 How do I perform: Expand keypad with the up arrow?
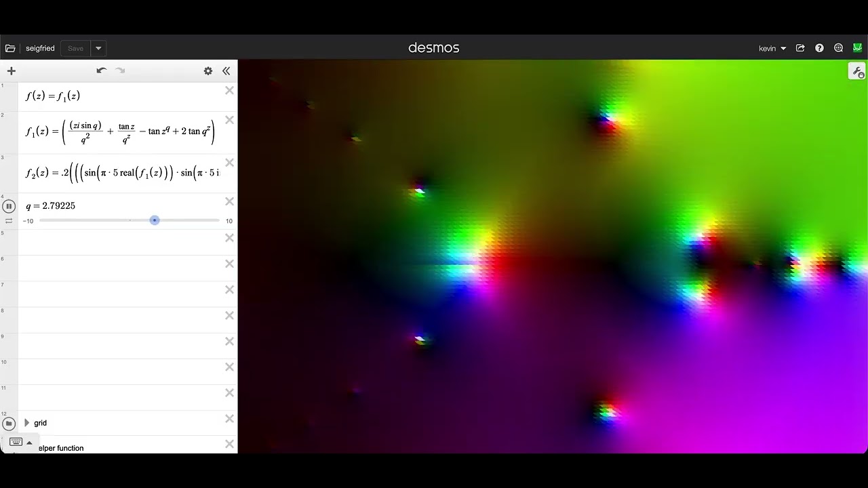[x=29, y=443]
